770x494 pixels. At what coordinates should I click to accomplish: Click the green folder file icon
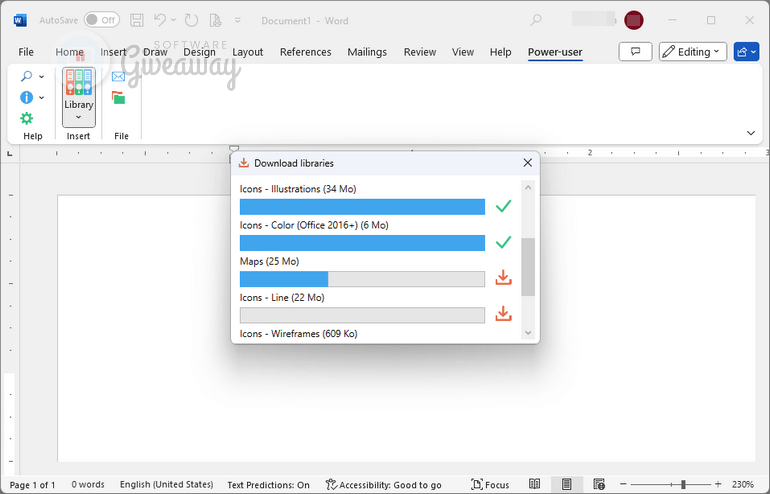[118, 98]
